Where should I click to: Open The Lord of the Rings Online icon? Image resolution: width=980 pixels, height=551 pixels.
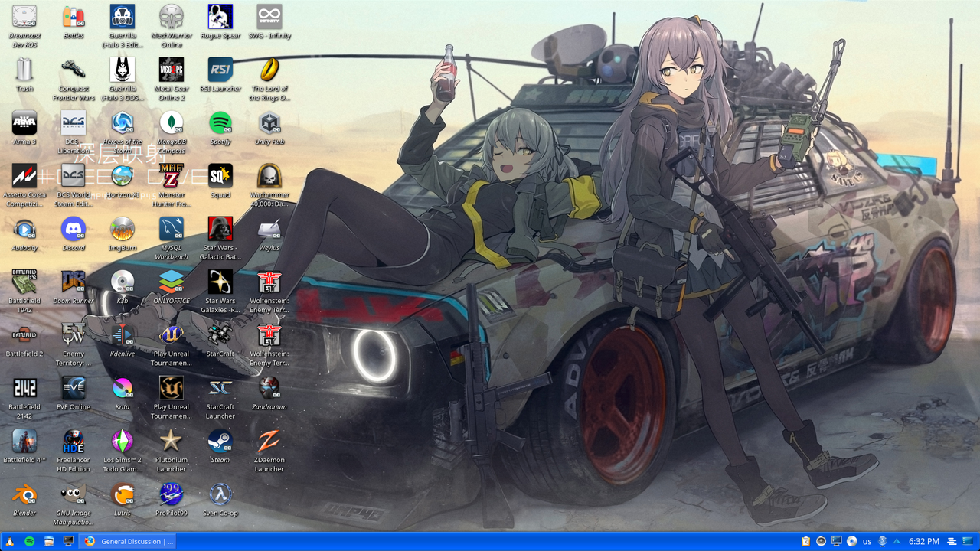(269, 70)
